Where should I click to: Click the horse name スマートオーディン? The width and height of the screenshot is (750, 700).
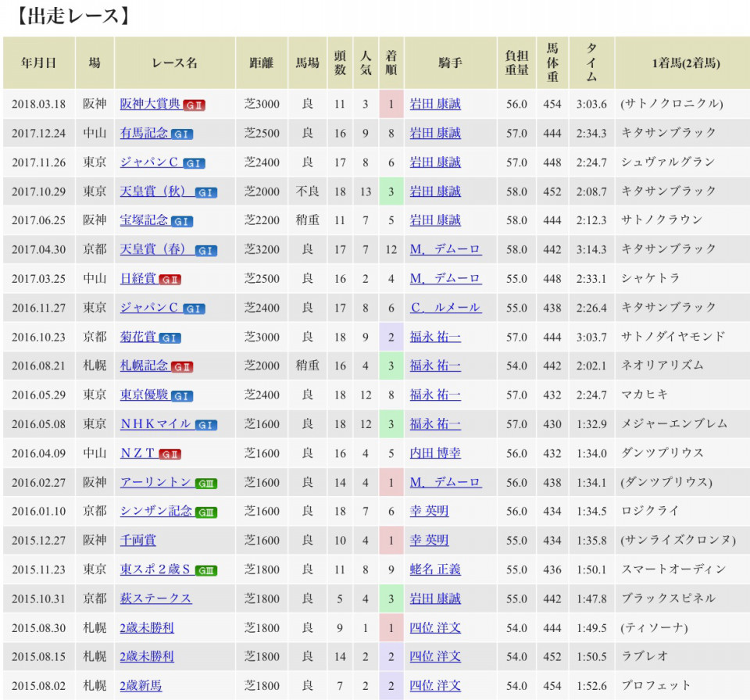coord(674,570)
